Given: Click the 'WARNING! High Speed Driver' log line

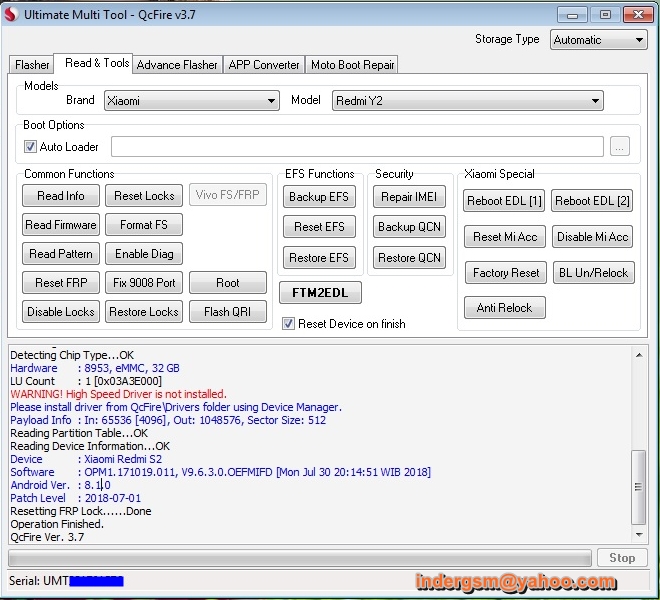Looking at the screenshot, I should click(118, 394).
